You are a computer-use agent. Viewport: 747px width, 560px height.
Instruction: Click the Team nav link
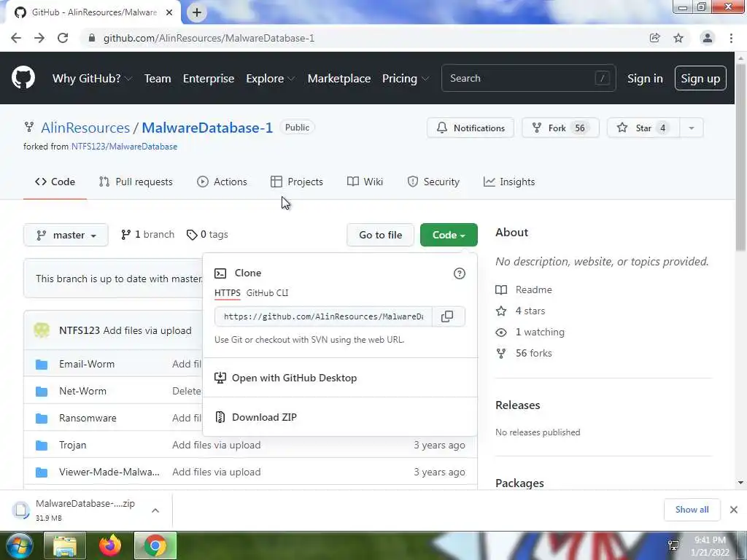pos(158,79)
